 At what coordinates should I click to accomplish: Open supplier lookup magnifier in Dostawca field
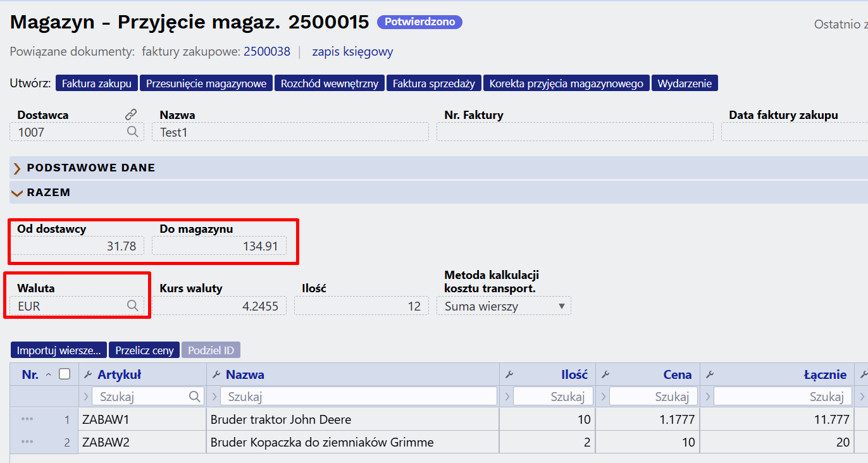pos(132,132)
